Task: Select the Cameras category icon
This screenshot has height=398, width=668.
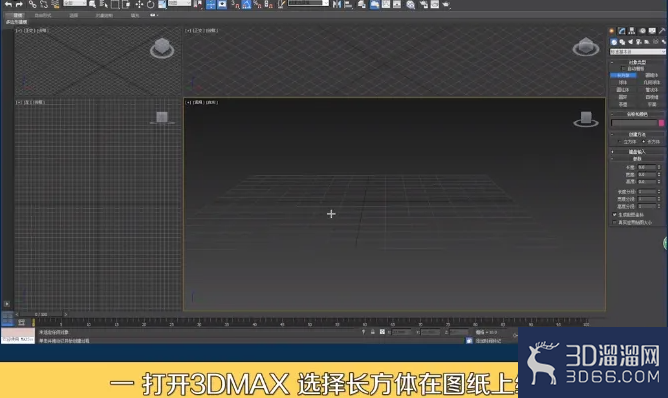Action: pyautogui.click(x=638, y=42)
